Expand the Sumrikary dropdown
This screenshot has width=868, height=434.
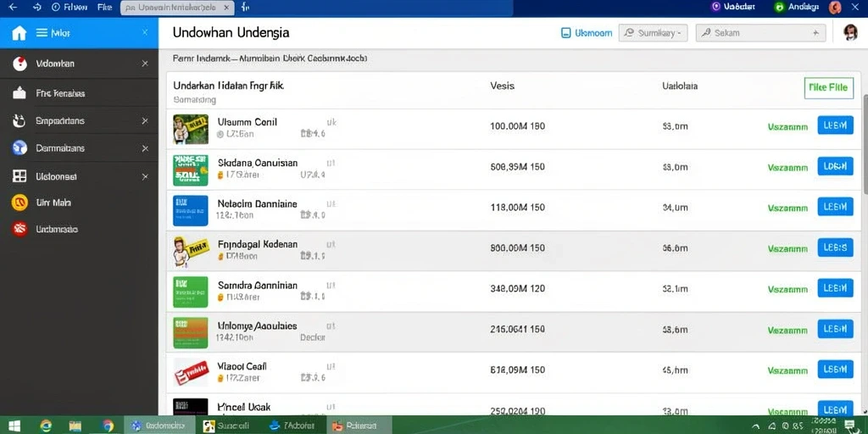(x=654, y=33)
